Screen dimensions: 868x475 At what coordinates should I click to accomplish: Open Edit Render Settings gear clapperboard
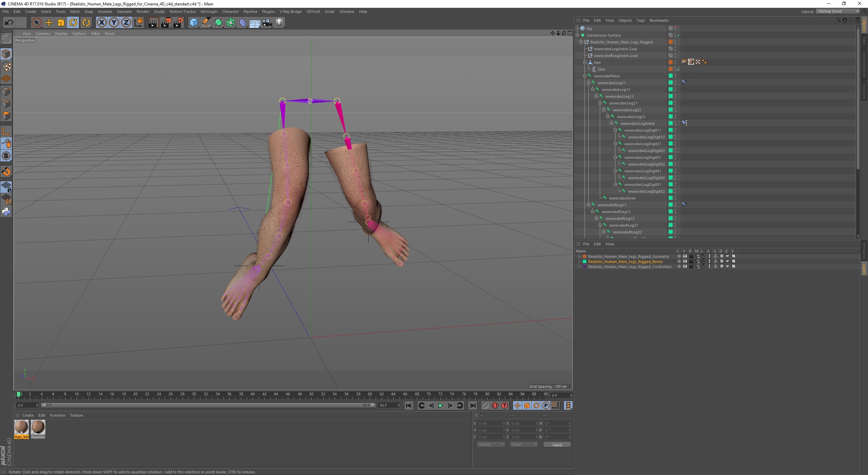pyautogui.click(x=178, y=23)
